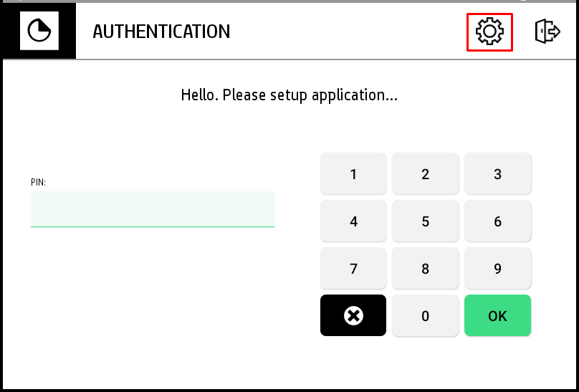Viewport: 579px width, 392px height.
Task: Select the 0 key on the keypad
Action: tap(425, 315)
